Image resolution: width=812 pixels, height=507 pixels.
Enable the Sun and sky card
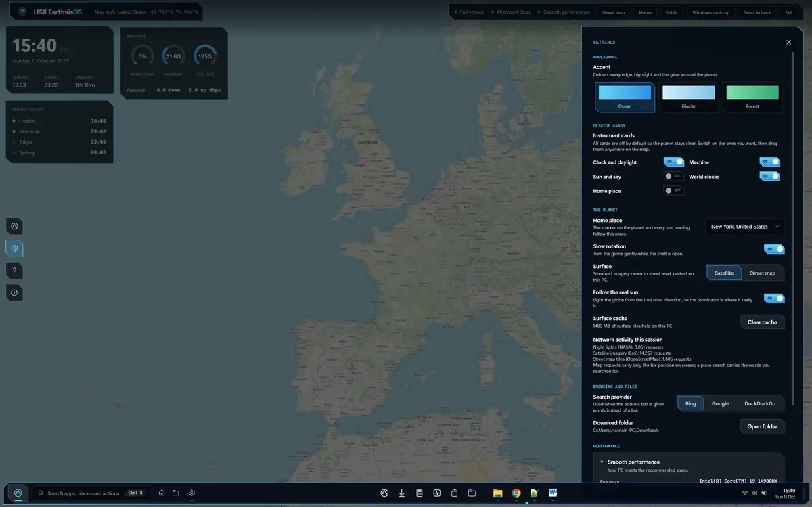[674, 176]
